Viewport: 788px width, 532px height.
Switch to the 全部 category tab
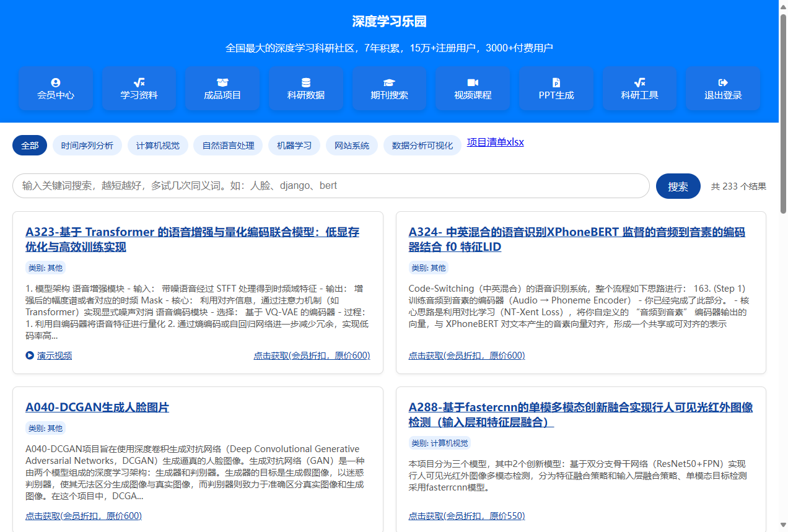[x=29, y=145]
